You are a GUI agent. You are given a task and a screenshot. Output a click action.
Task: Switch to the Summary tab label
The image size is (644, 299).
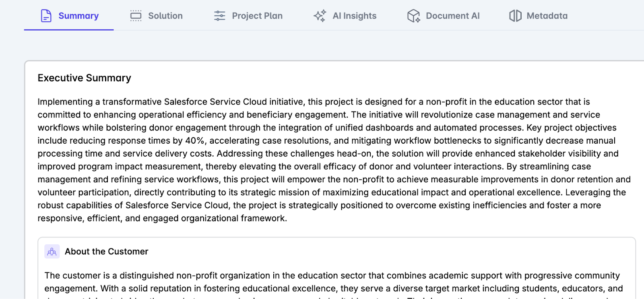[78, 16]
